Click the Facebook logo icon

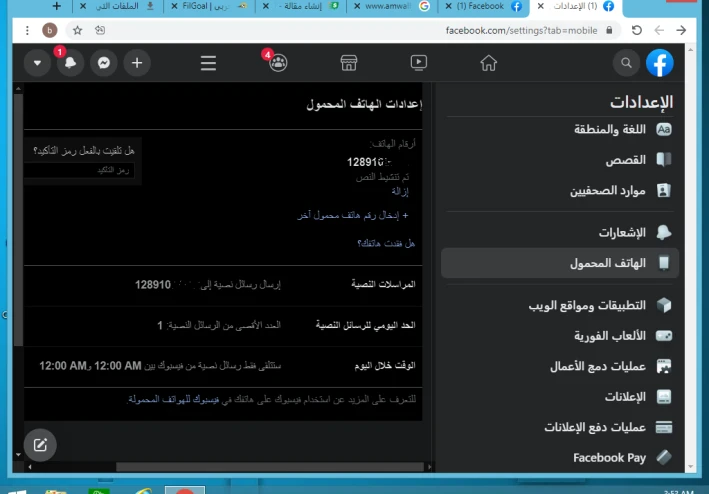pyautogui.click(x=660, y=63)
